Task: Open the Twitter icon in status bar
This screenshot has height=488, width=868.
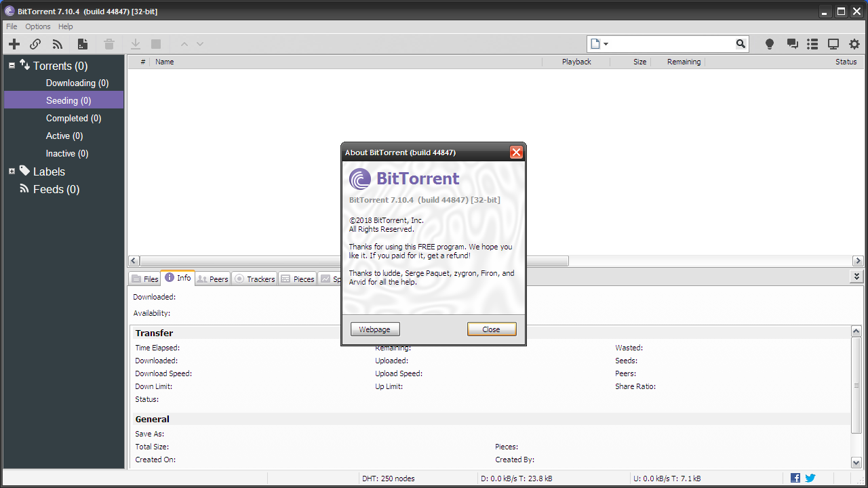Action: (810, 478)
